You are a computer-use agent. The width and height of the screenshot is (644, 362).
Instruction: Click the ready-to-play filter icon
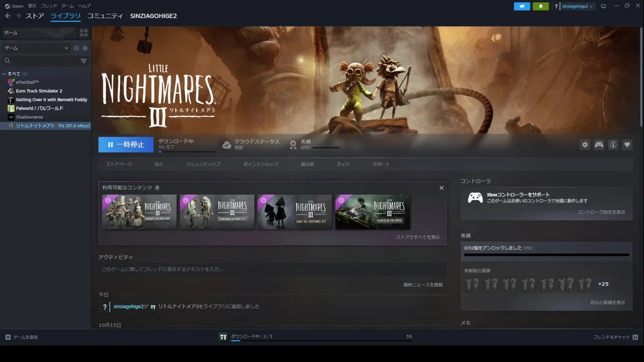tap(85, 48)
